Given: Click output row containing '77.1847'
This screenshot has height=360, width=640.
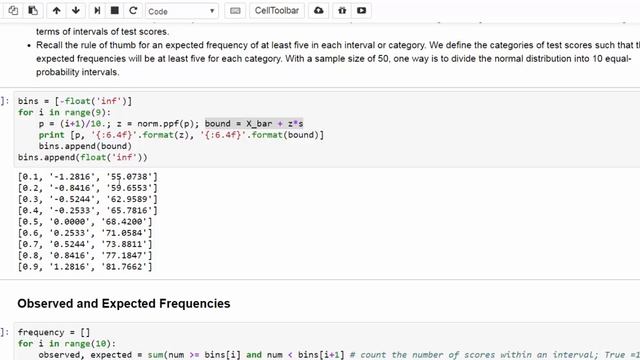Looking at the screenshot, I should tap(85, 256).
